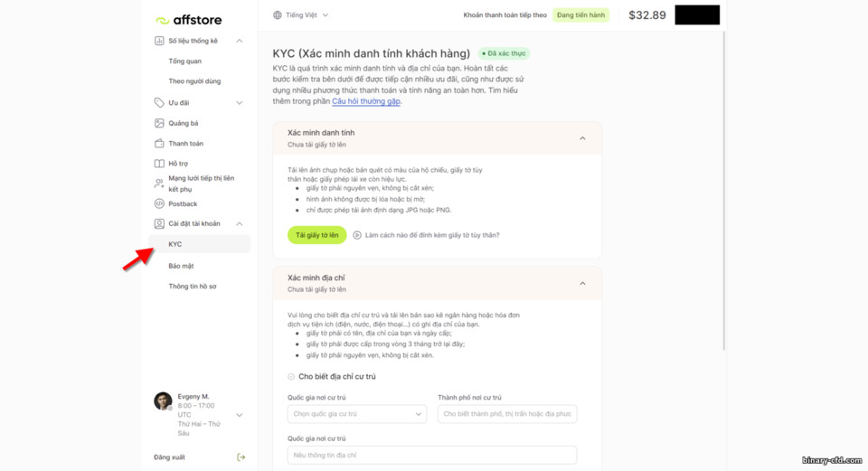Go to Thanh toán section
The height and width of the screenshot is (471, 868).
point(185,144)
